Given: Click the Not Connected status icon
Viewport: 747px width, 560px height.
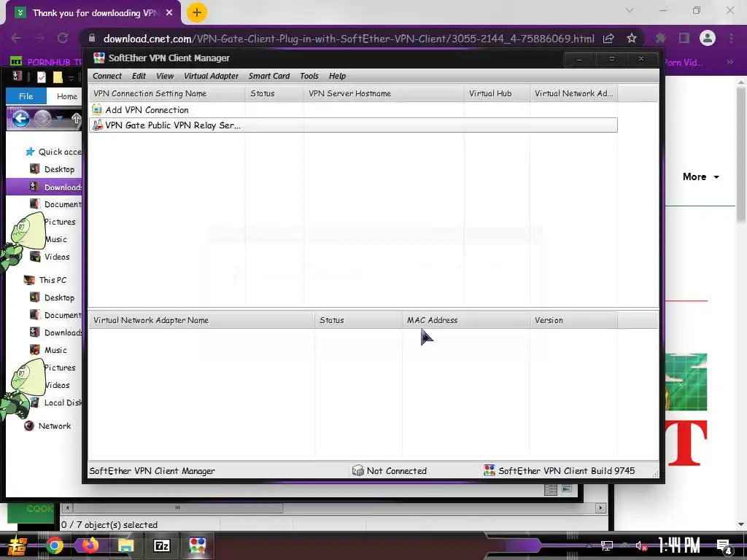Looking at the screenshot, I should [357, 471].
